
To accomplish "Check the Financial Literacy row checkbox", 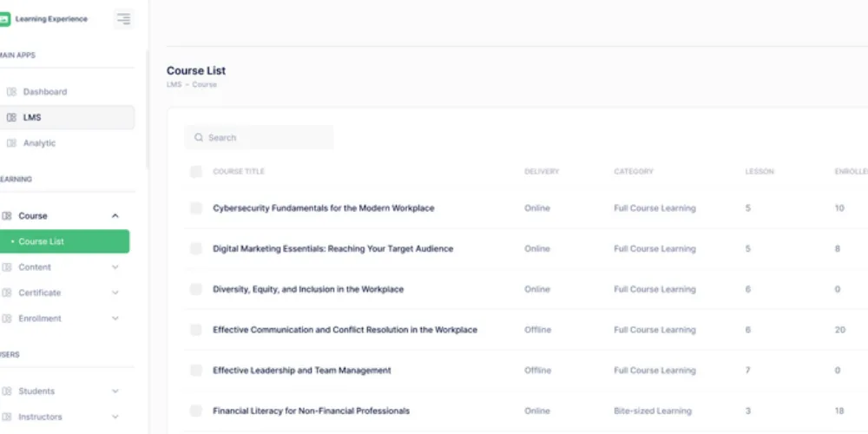I will click(x=196, y=411).
